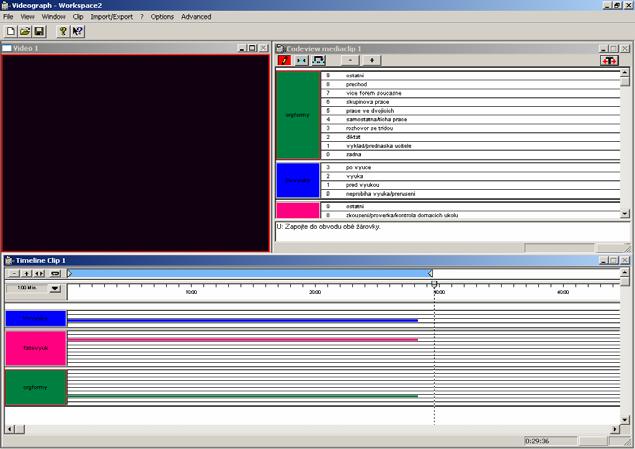Image resolution: width=635 pixels, height=449 pixels.
Task: Select green orgformy track label in Timeline
Action: click(x=36, y=387)
